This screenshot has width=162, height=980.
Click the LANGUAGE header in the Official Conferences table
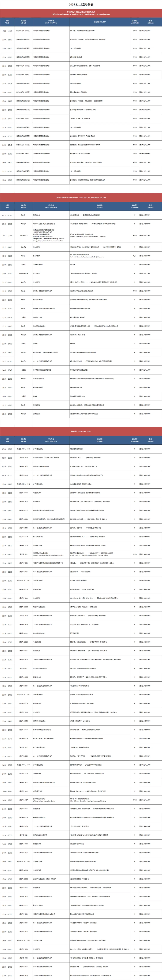tap(135, 22)
